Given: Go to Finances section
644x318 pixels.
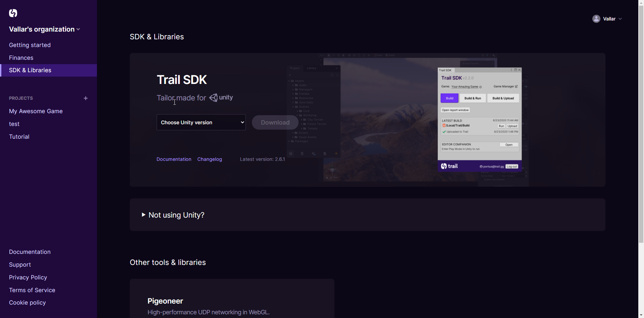Looking at the screenshot, I should click(x=21, y=58).
